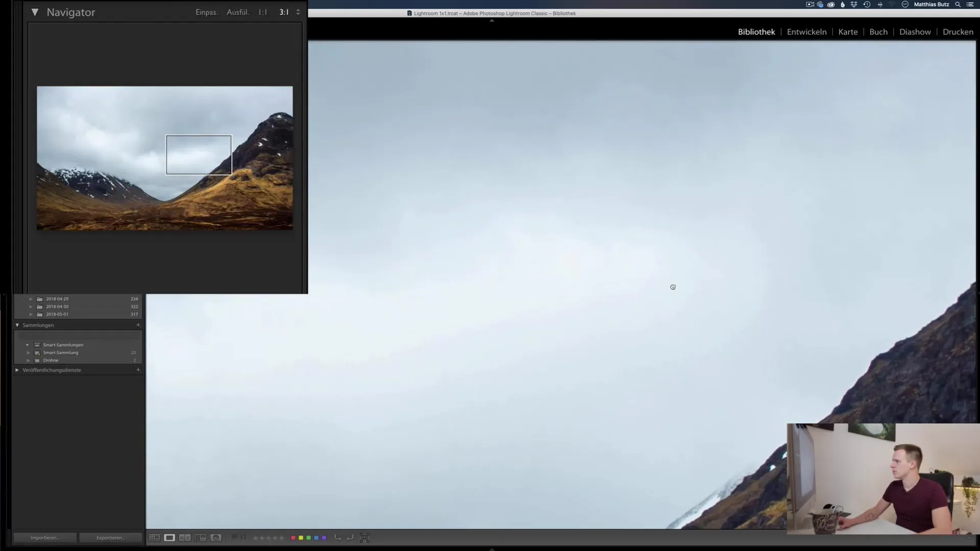Expand the 2018-04-29 folder
This screenshot has width=980, height=551.
31,299
